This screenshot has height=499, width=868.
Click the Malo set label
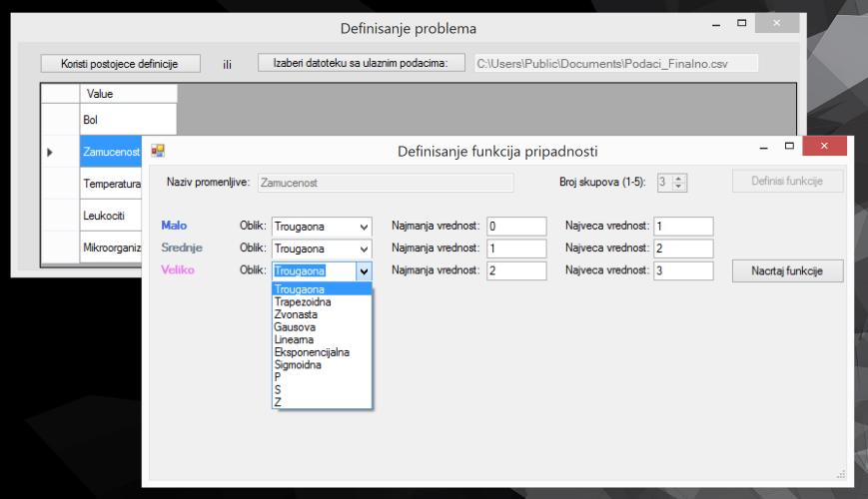click(x=174, y=226)
